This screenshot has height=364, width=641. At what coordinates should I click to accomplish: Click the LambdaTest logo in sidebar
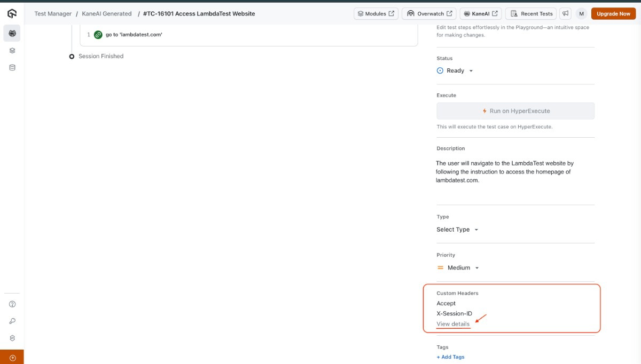click(x=12, y=13)
